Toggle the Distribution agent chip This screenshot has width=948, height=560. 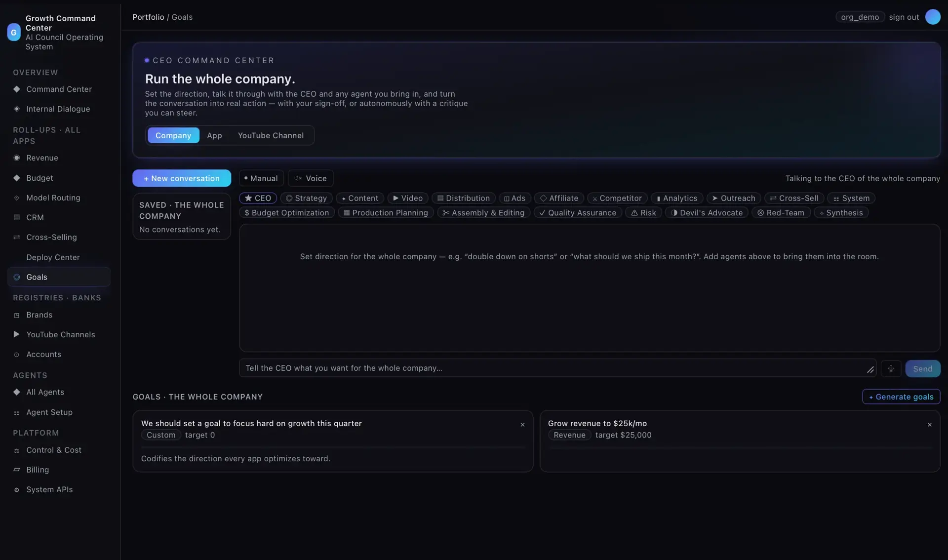tap(464, 198)
